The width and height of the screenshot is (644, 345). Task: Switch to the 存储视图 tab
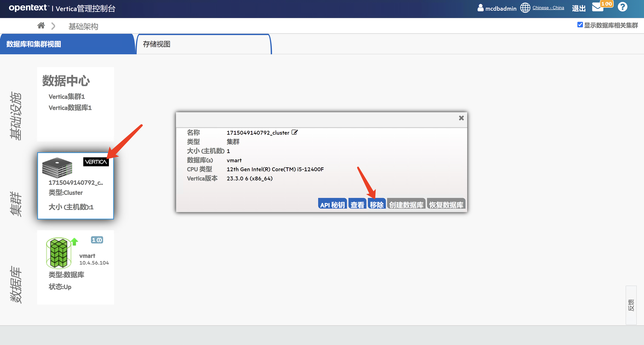click(157, 44)
